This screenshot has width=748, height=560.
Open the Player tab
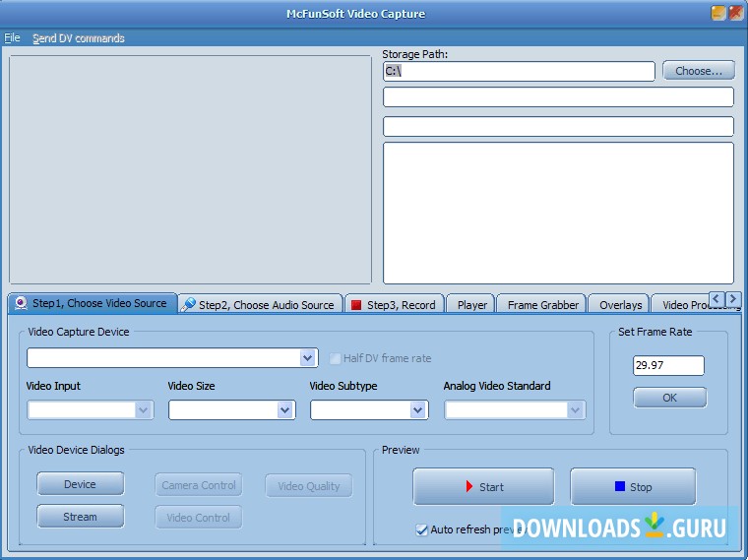click(471, 305)
